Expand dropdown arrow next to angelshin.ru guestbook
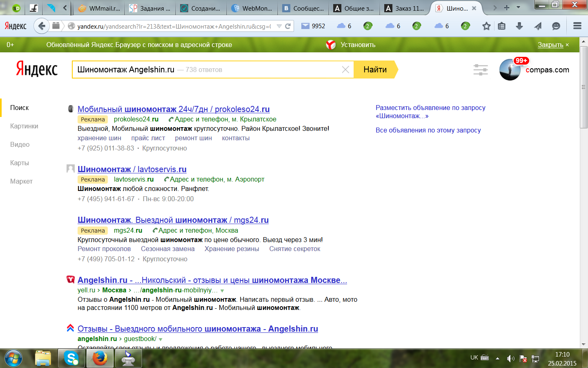The height and width of the screenshot is (368, 588). tap(160, 339)
